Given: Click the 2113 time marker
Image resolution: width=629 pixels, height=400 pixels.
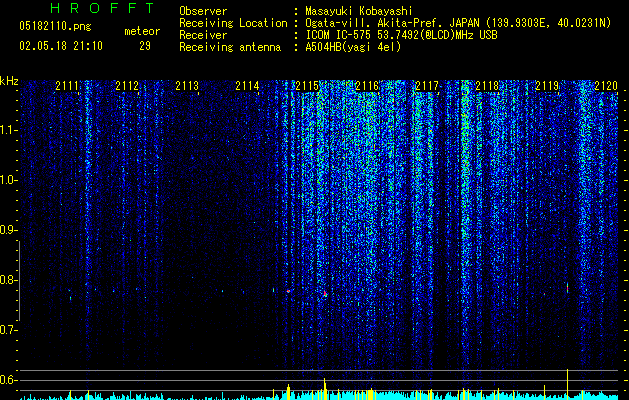Looking at the screenshot, I should coord(187,86).
